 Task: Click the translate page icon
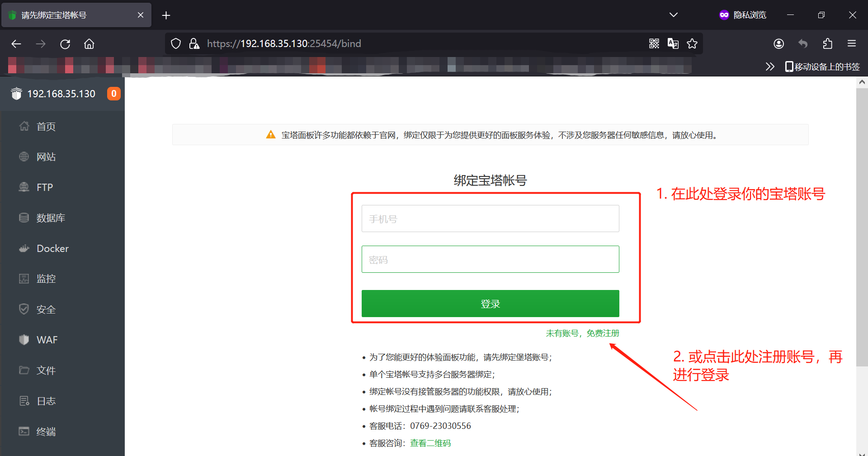(673, 43)
